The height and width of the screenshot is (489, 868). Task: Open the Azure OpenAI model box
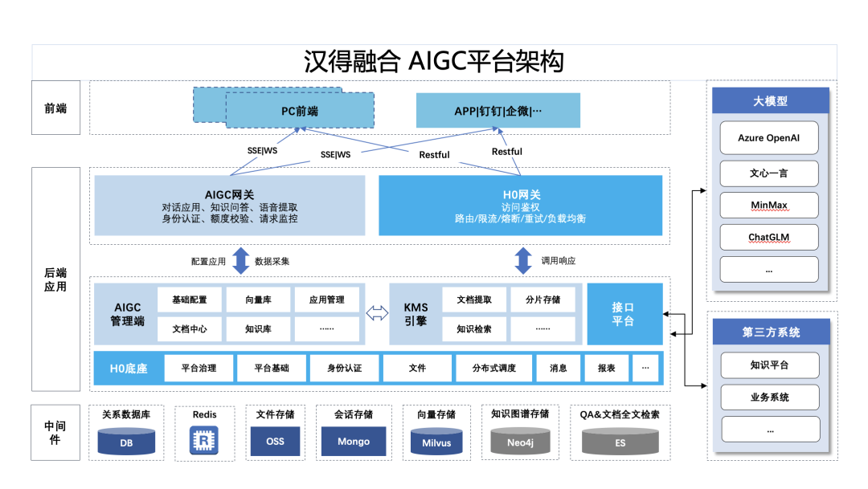tap(768, 138)
